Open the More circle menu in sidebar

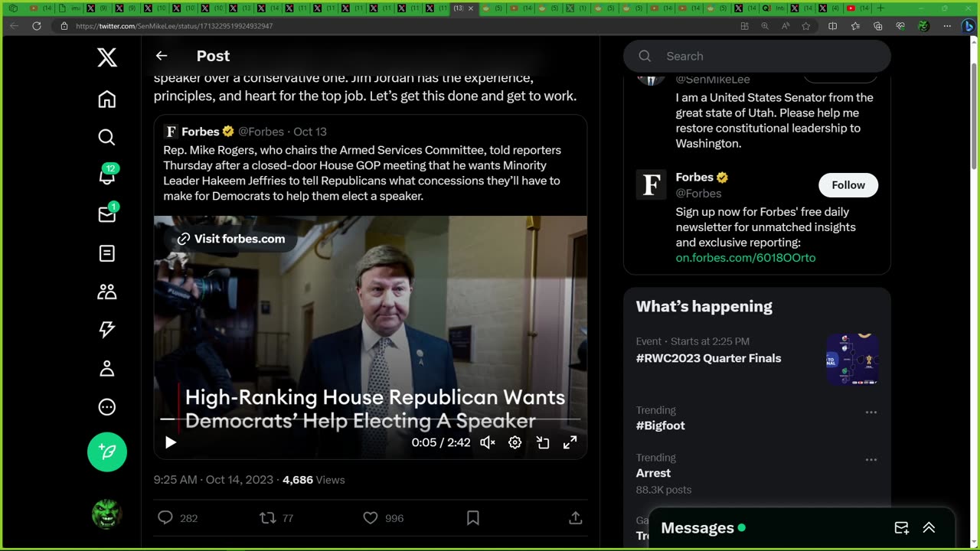107,407
